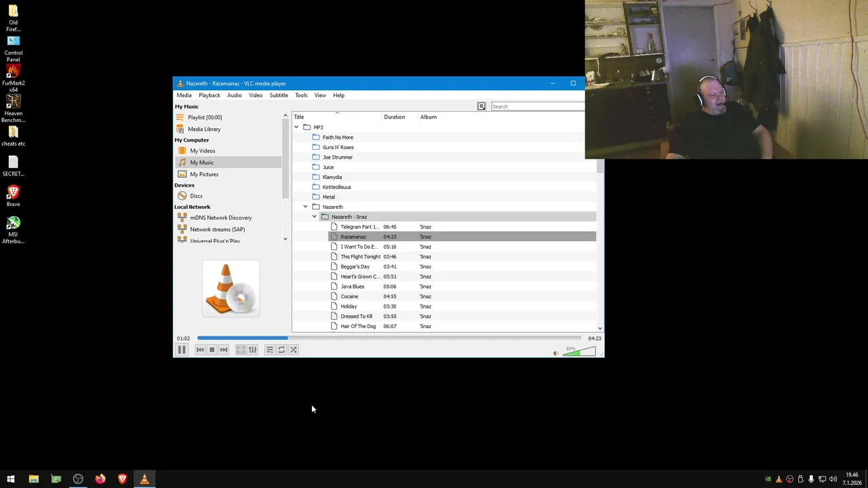Toggle loop repeat mode
Viewport: 868px width, 488px height.
[x=281, y=350]
